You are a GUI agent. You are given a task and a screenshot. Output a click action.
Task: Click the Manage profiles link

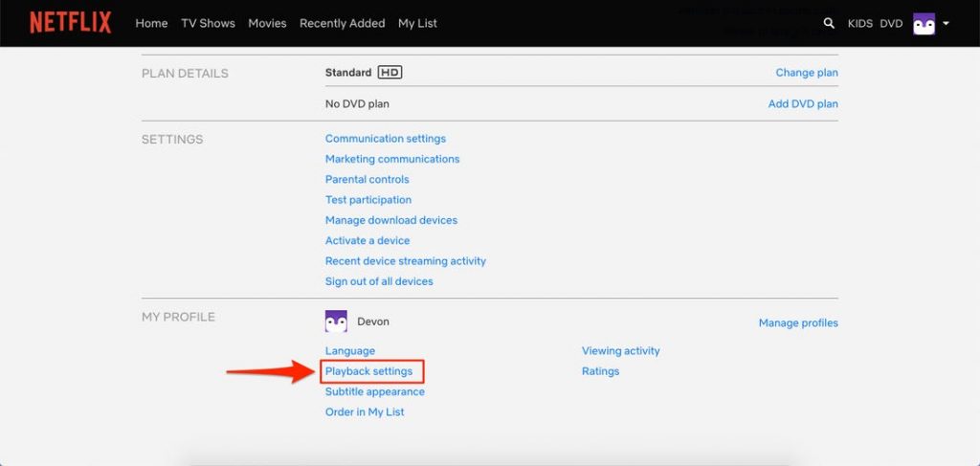tap(798, 323)
